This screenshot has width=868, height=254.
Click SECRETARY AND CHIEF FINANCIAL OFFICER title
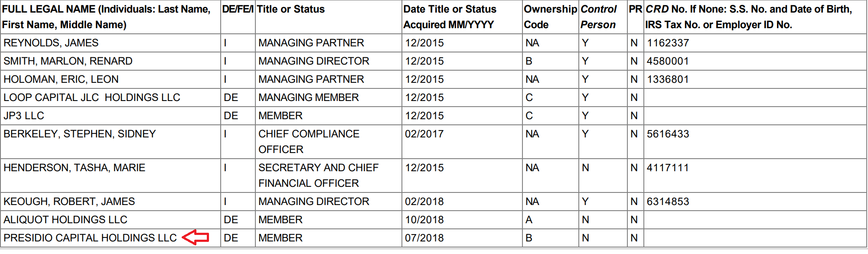pos(319,176)
